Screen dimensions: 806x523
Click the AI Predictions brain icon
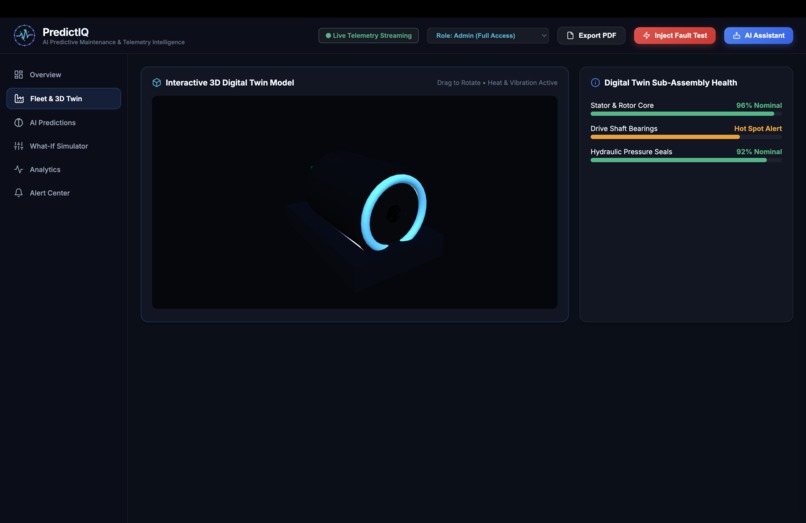tap(19, 122)
